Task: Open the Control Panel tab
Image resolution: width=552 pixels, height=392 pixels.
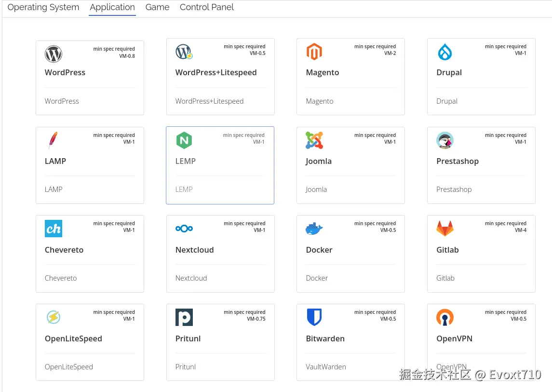Action: click(x=207, y=7)
